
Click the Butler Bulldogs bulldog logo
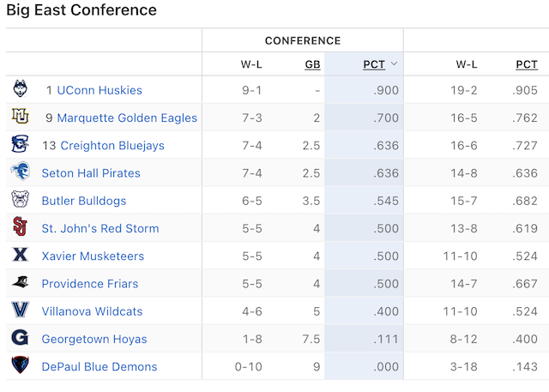20,199
